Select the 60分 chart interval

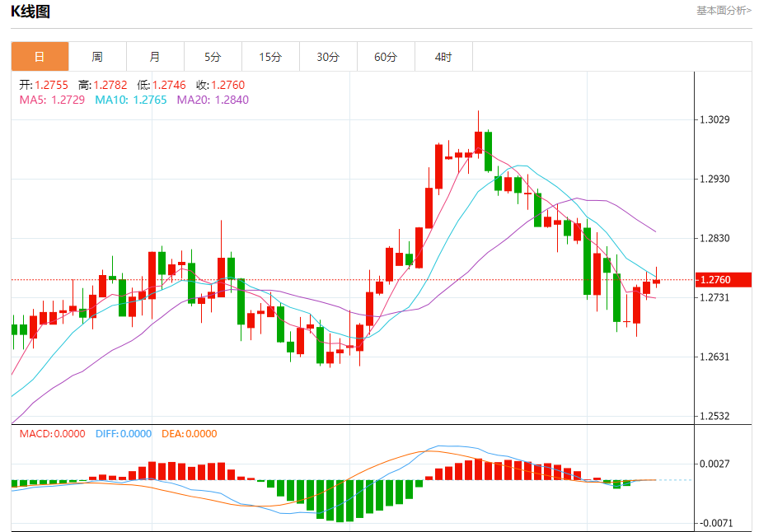[386, 57]
